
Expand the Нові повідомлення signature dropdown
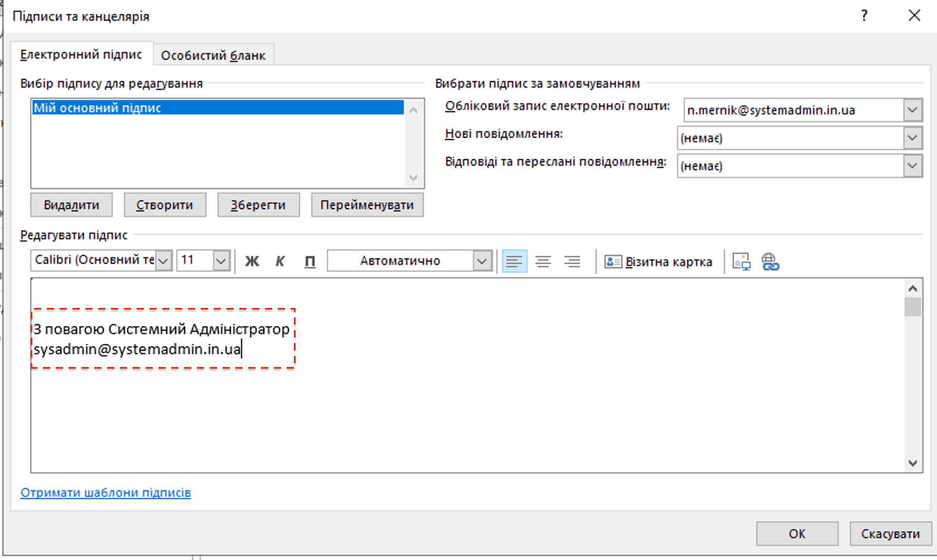912,138
